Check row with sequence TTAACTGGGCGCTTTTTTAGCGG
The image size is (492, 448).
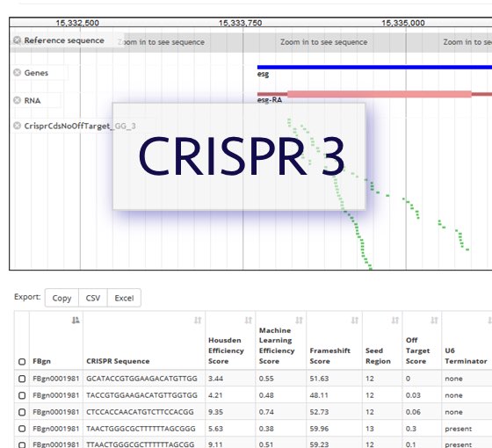(22, 444)
